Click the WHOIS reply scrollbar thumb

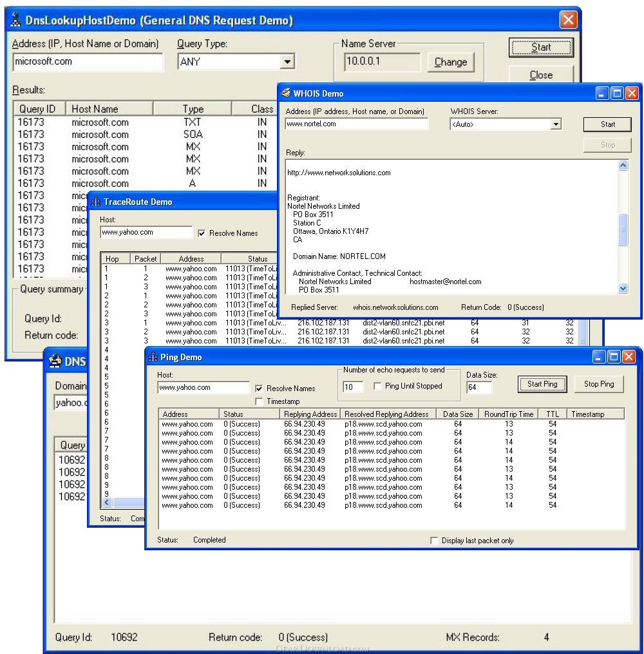(623, 229)
